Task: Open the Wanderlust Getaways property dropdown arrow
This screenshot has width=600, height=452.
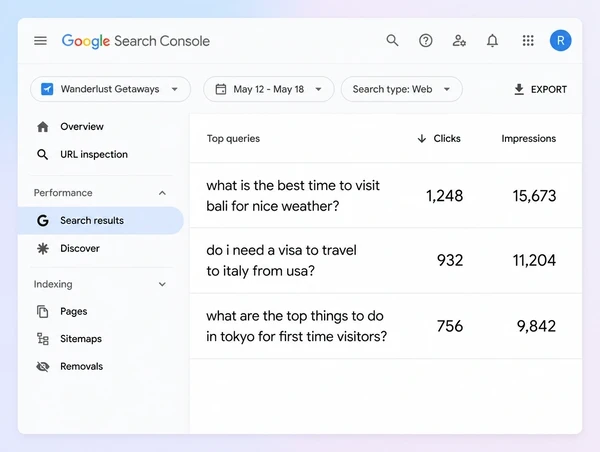Action: point(174,89)
